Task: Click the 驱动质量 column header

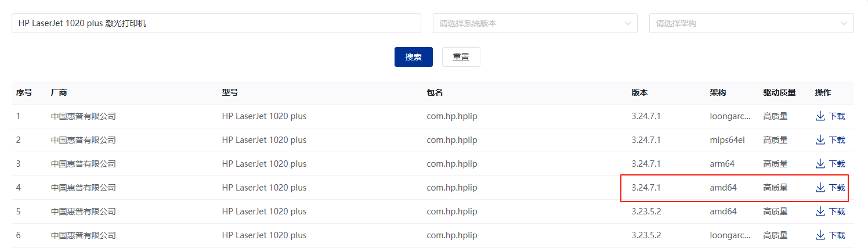Action: click(779, 92)
